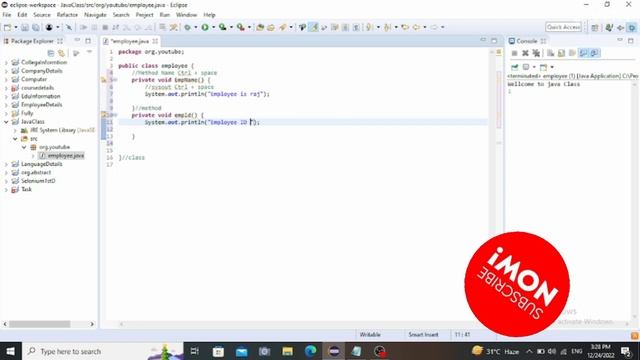Viewport: 640px width, 360px height.
Task: Click the Writable status bar entry
Action: pos(370,335)
